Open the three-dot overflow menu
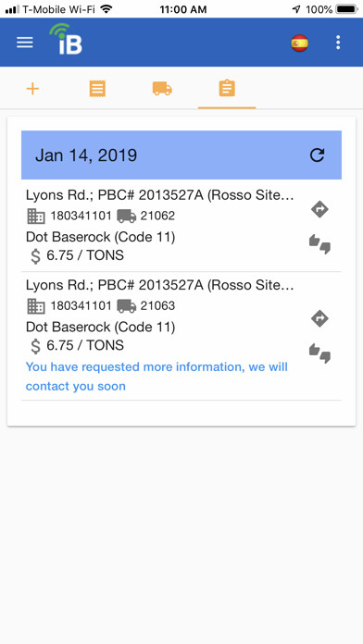The width and height of the screenshot is (363, 644). point(338,43)
